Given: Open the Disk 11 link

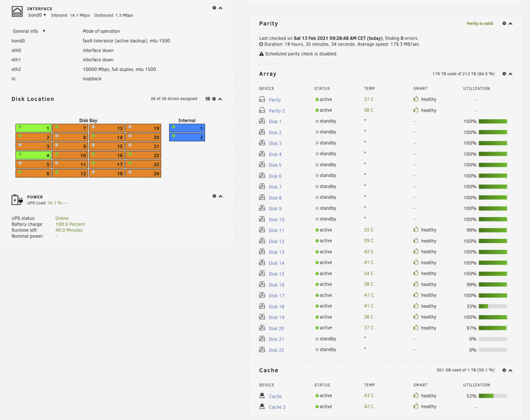Looking at the screenshot, I should [x=277, y=230].
